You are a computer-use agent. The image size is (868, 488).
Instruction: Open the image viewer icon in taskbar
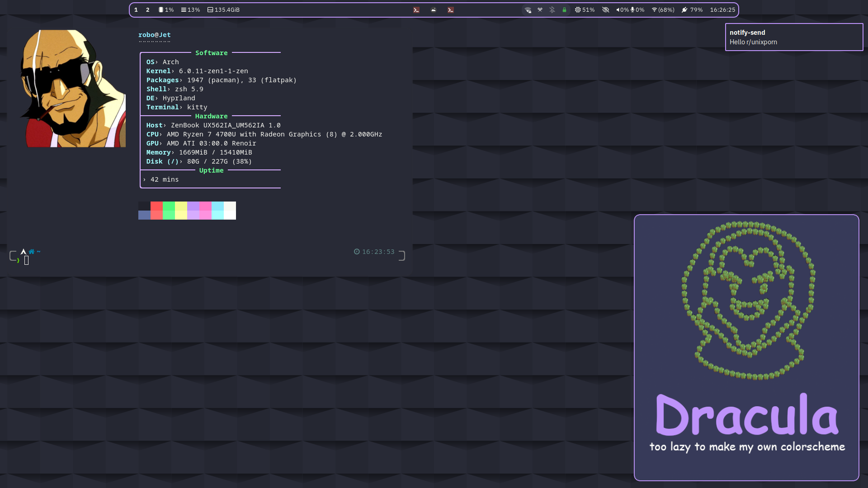click(x=434, y=10)
